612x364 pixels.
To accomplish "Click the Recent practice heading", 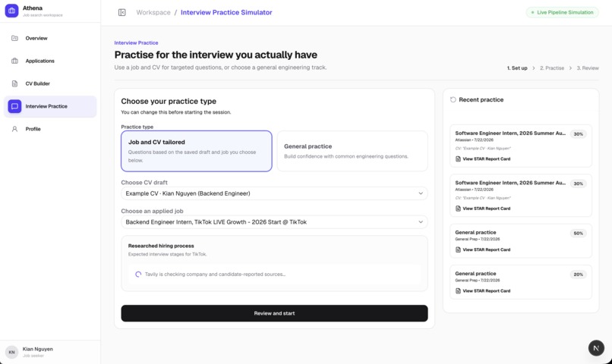I will pyautogui.click(x=481, y=100).
